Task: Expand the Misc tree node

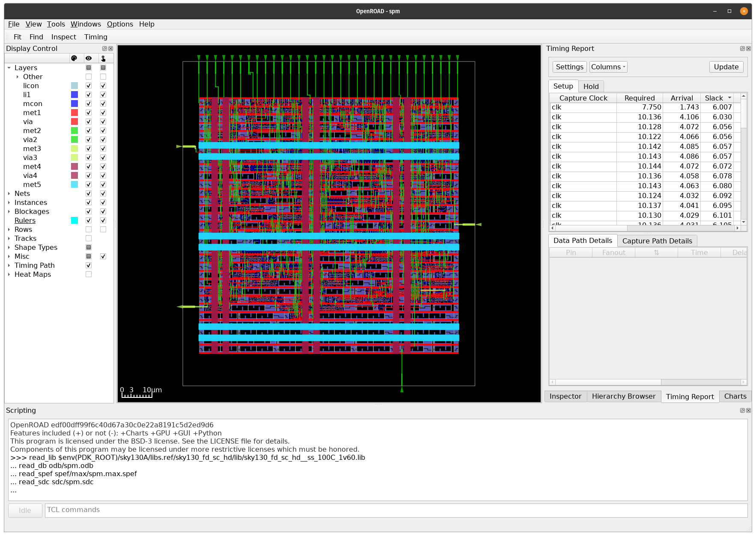Action: (9, 256)
